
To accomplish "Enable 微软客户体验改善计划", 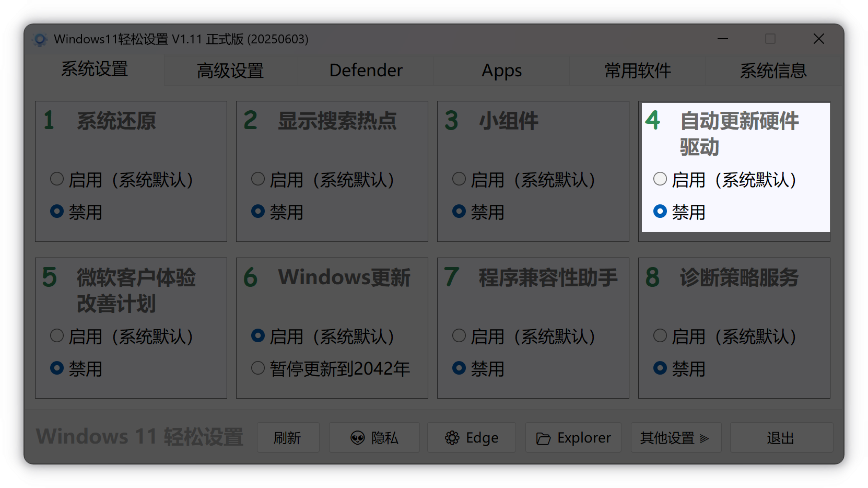I will pos(57,336).
